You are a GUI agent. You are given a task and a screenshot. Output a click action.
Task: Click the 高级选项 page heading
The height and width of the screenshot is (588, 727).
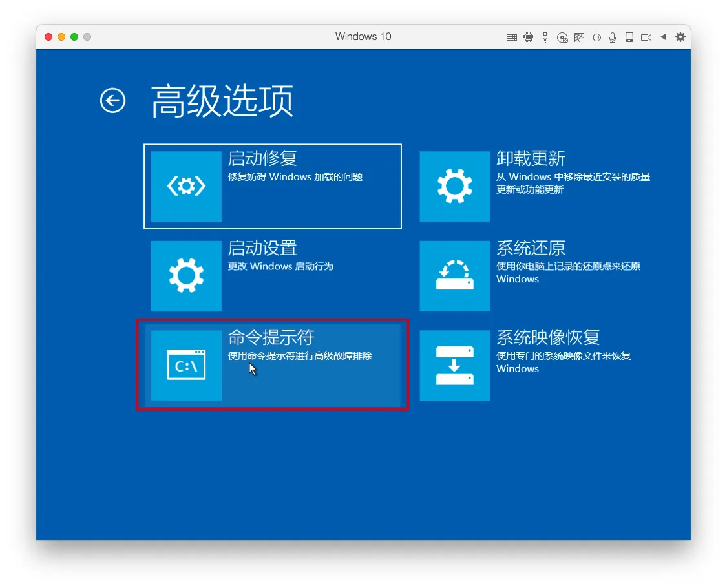pos(222,101)
